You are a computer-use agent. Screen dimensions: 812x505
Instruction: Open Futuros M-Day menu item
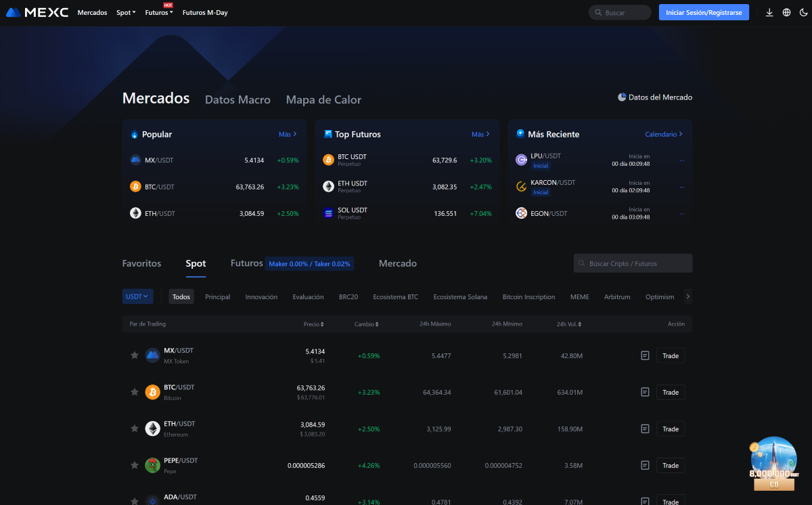(x=205, y=12)
